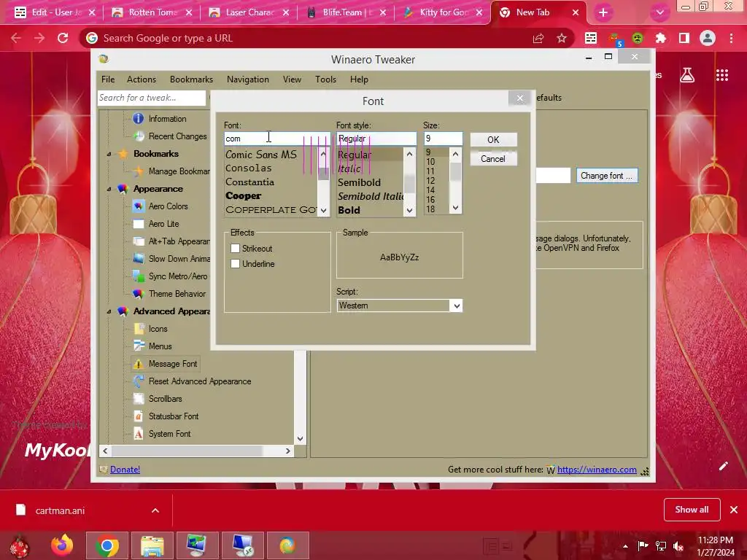Viewport: 747px width, 560px height.
Task: Click the Menus tweak icon
Action: coord(138,346)
